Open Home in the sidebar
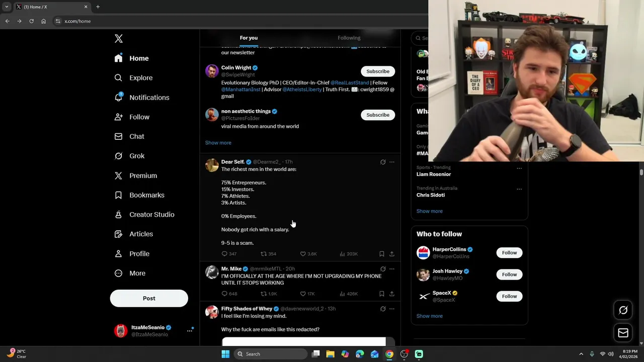The width and height of the screenshot is (644, 362). [131, 58]
